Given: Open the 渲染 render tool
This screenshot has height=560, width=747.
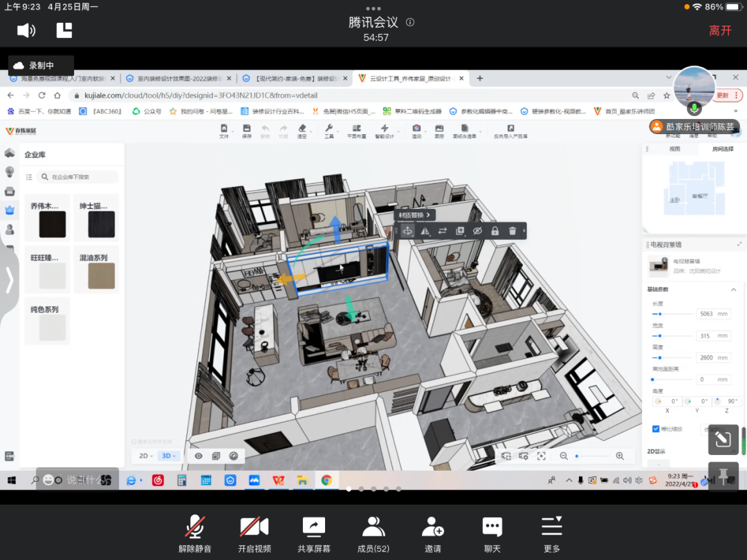Looking at the screenshot, I should tap(416, 131).
